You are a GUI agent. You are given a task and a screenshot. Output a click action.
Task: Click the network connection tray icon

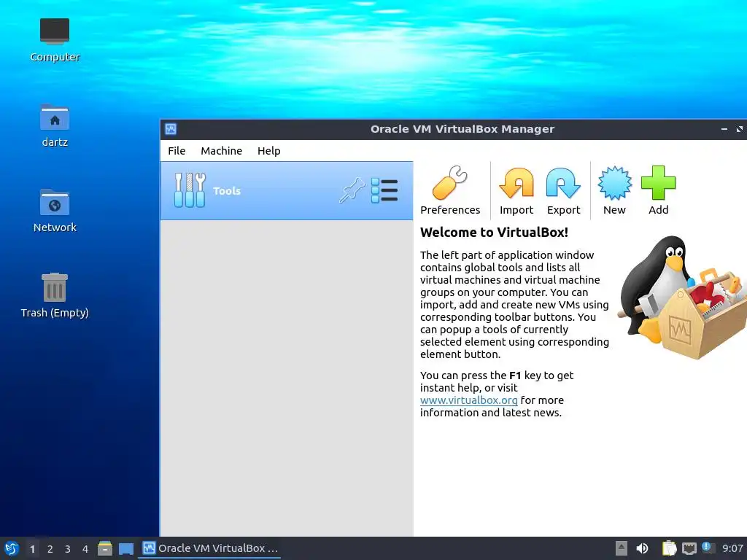(689, 548)
